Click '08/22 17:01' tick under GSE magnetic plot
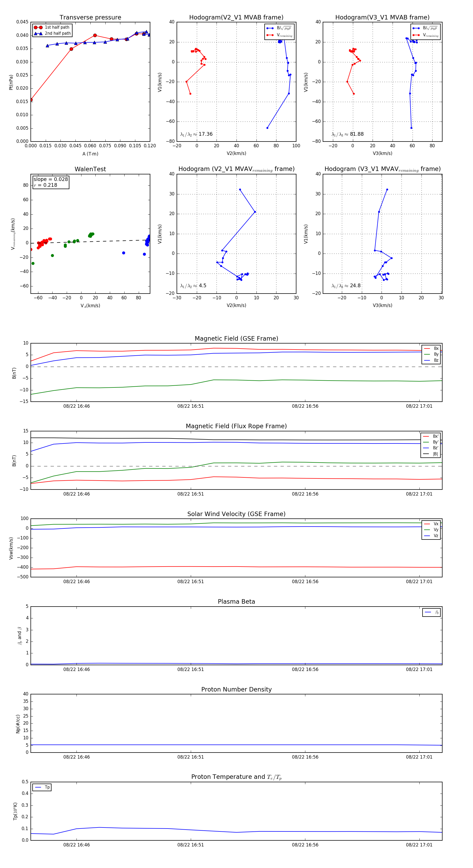Viewport: 473px width, 868px height. [419, 406]
